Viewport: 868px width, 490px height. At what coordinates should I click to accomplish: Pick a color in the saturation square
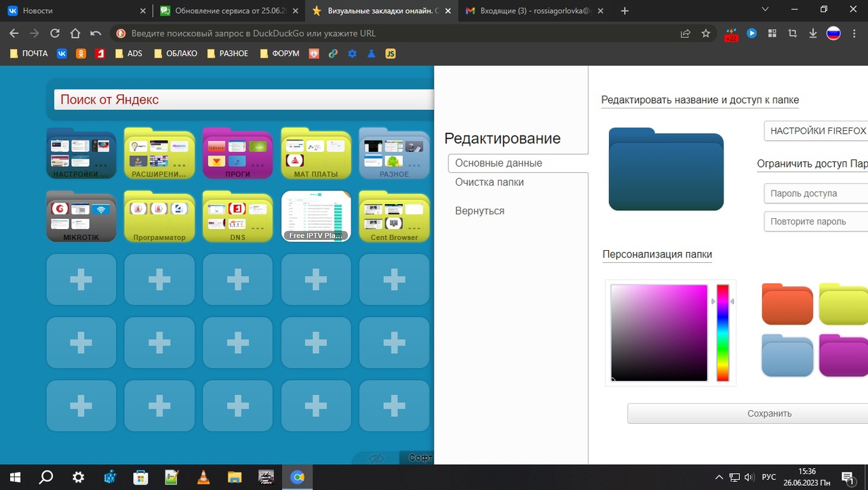click(658, 332)
